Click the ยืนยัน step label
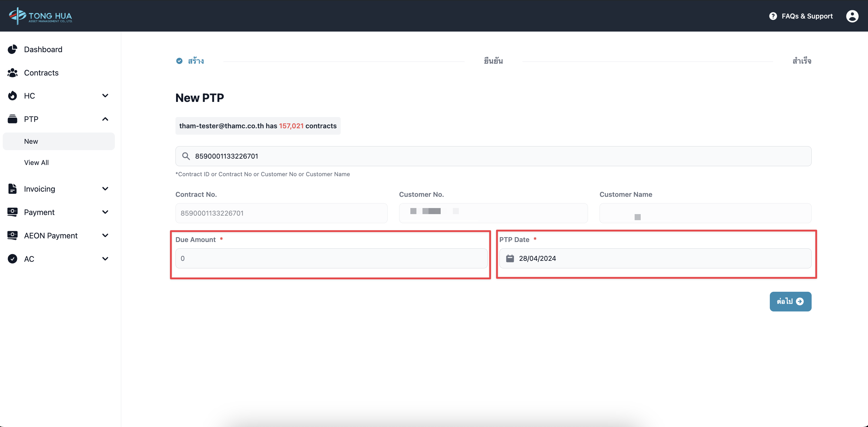 pyautogui.click(x=493, y=61)
